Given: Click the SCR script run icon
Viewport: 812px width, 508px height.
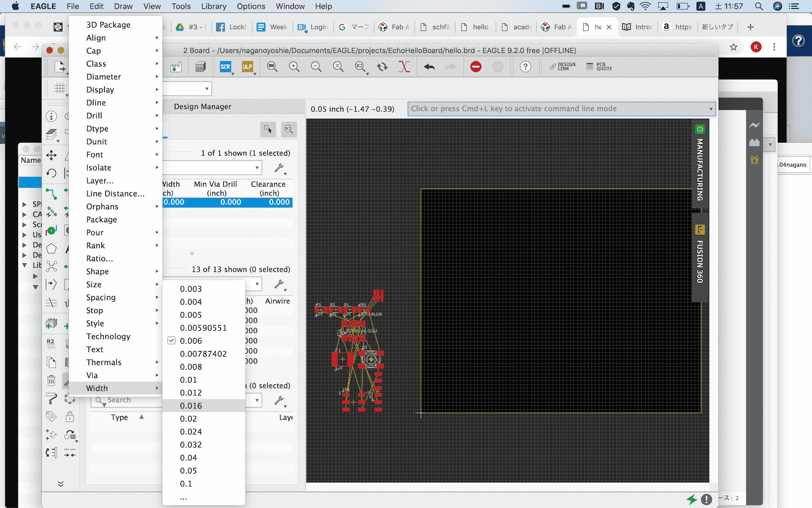Looking at the screenshot, I should click(226, 67).
